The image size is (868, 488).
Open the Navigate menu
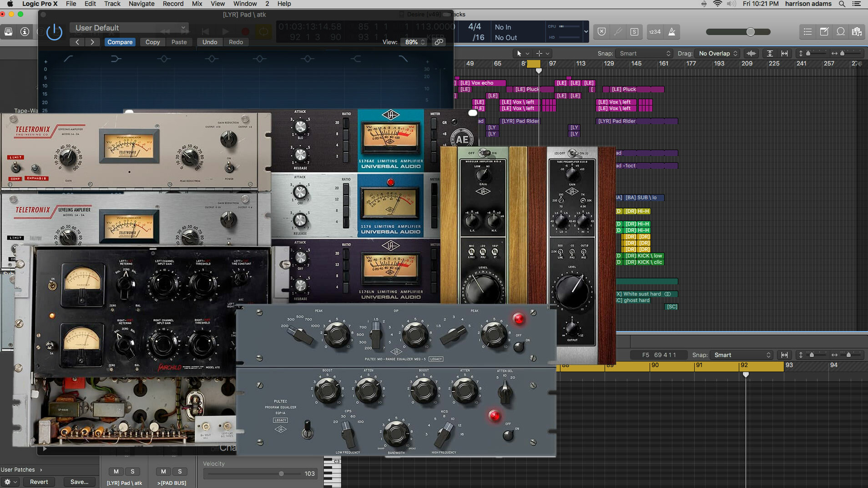point(141,4)
